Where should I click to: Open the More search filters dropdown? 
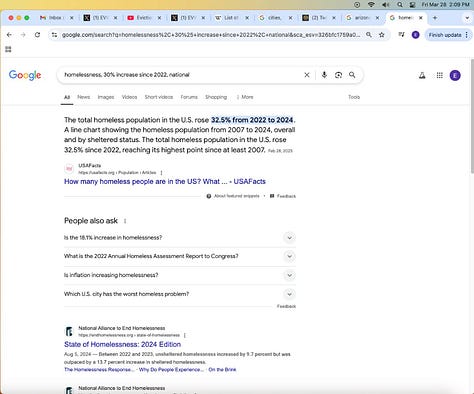(245, 97)
